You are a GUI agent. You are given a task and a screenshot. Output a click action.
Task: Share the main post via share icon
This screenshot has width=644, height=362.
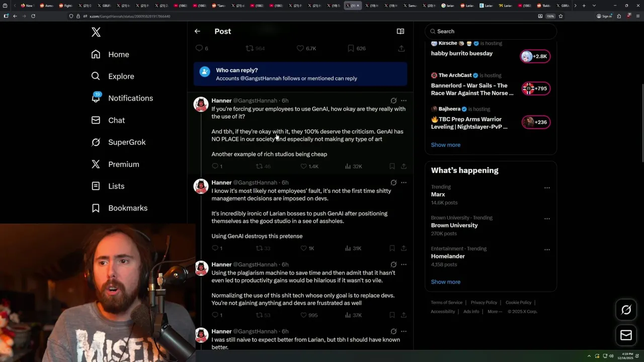click(401, 48)
